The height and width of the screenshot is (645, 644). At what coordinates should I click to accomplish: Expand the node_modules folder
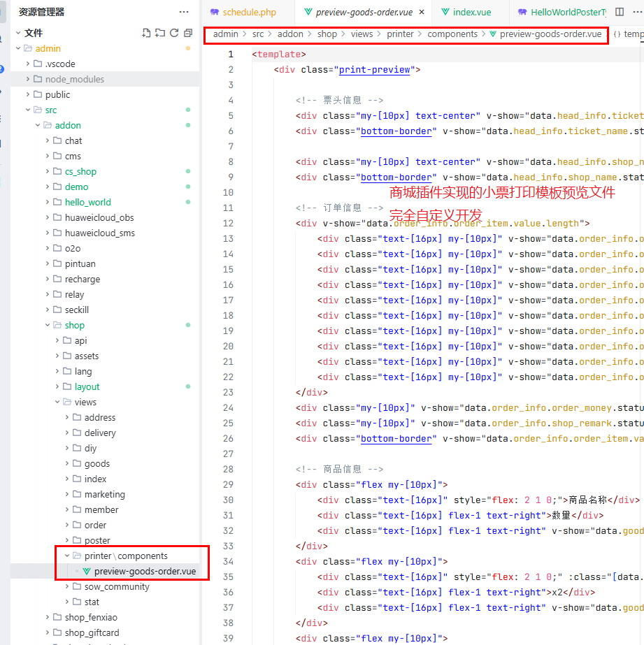(x=74, y=79)
